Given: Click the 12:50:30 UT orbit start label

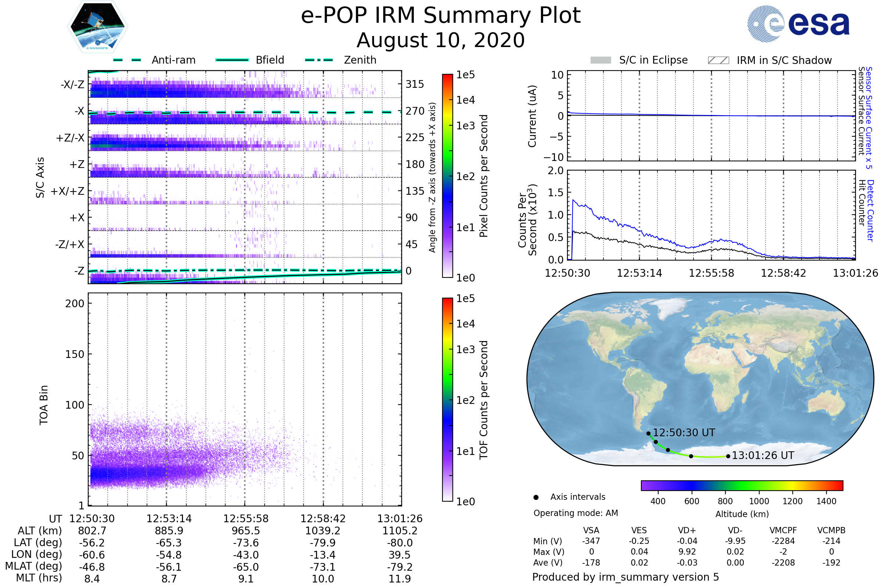Looking at the screenshot, I should point(684,433).
